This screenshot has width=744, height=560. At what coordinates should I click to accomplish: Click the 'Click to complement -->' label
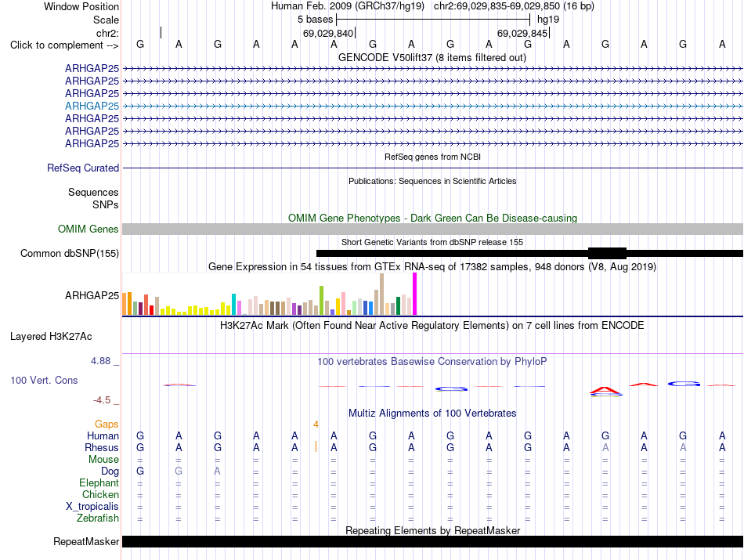64,45
